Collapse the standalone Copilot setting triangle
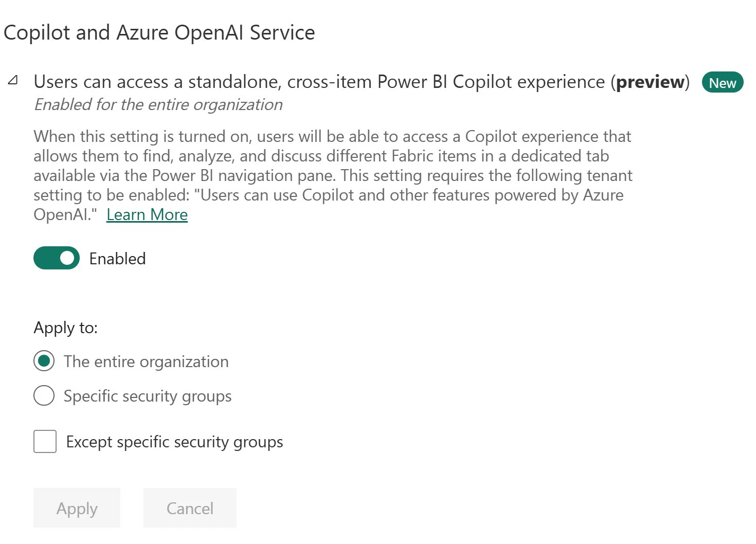Screen dimensions: 756x544 13,80
